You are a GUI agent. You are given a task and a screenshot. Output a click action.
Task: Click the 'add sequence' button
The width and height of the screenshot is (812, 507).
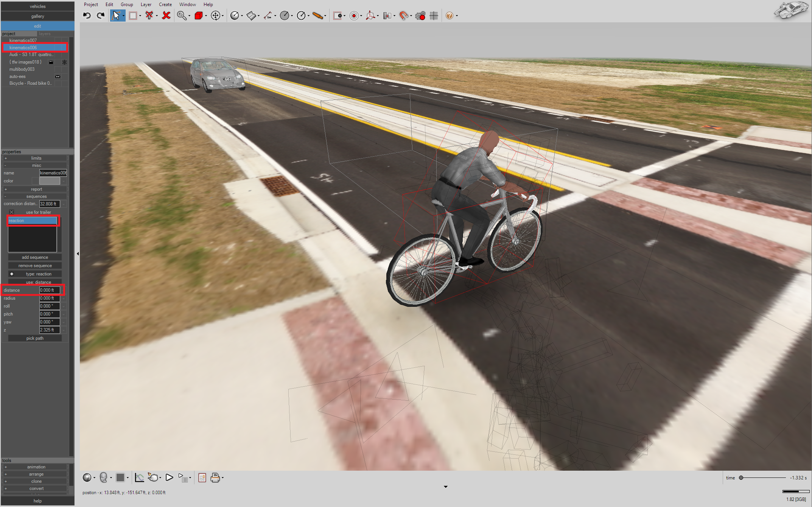(x=35, y=257)
